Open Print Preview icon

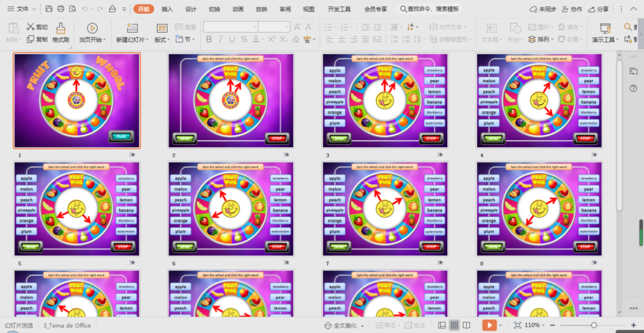(73, 9)
